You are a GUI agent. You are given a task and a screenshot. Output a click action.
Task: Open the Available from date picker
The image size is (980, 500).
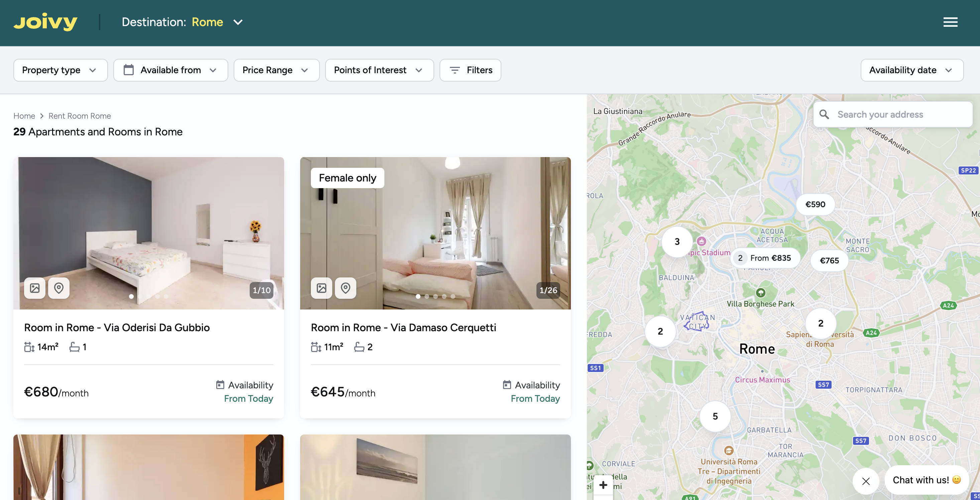[x=170, y=70]
